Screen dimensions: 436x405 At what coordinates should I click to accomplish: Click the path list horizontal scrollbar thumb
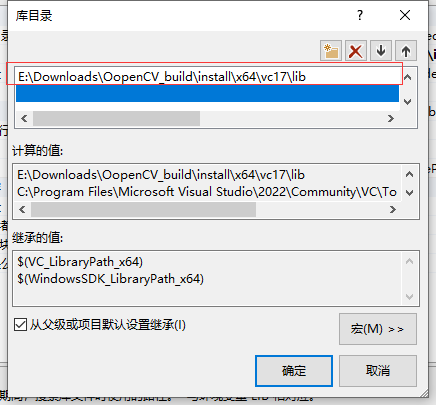point(116,118)
